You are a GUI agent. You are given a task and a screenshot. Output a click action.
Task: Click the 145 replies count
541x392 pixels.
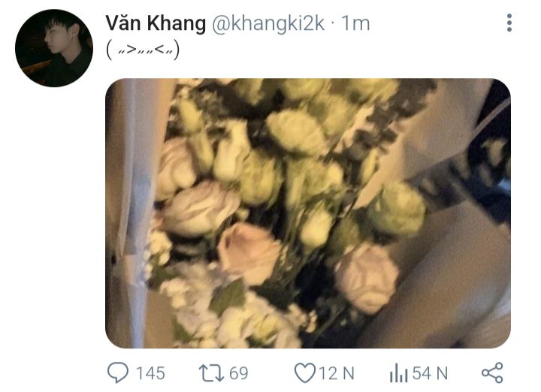tap(150, 373)
